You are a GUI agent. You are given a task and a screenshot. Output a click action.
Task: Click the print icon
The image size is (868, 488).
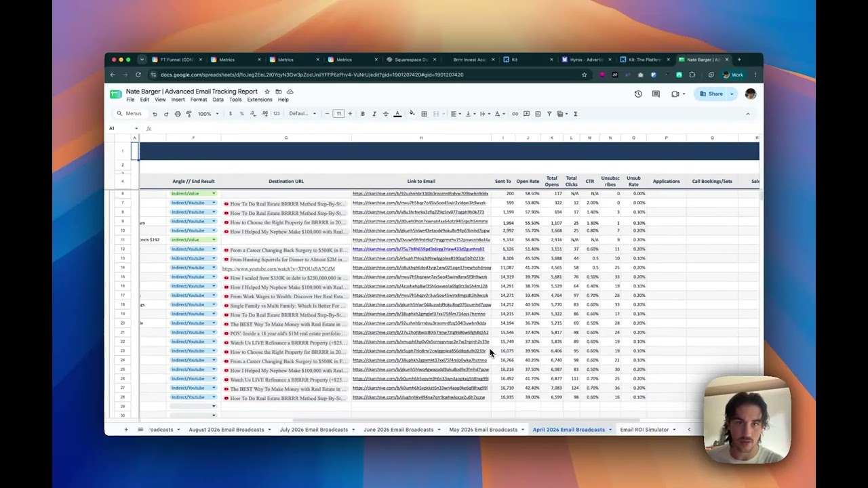[x=178, y=114]
